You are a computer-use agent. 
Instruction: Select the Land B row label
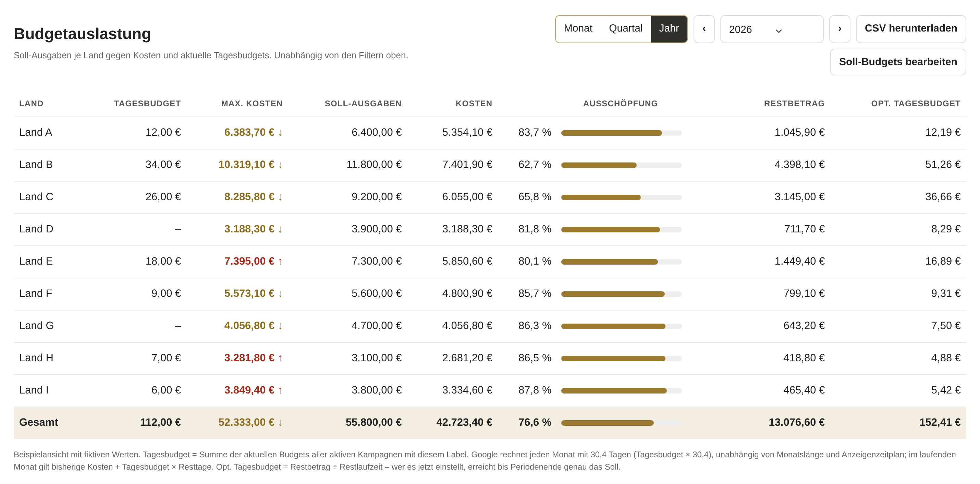pyautogui.click(x=36, y=165)
